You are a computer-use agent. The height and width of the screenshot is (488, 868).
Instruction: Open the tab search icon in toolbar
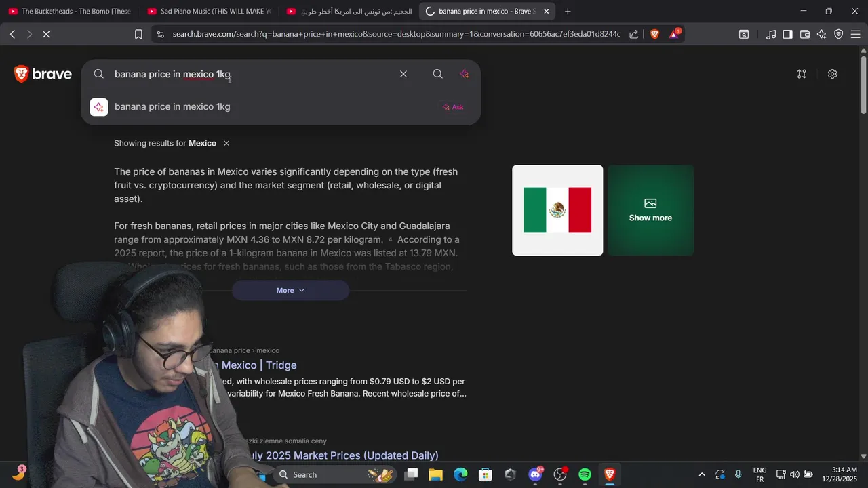click(x=744, y=34)
